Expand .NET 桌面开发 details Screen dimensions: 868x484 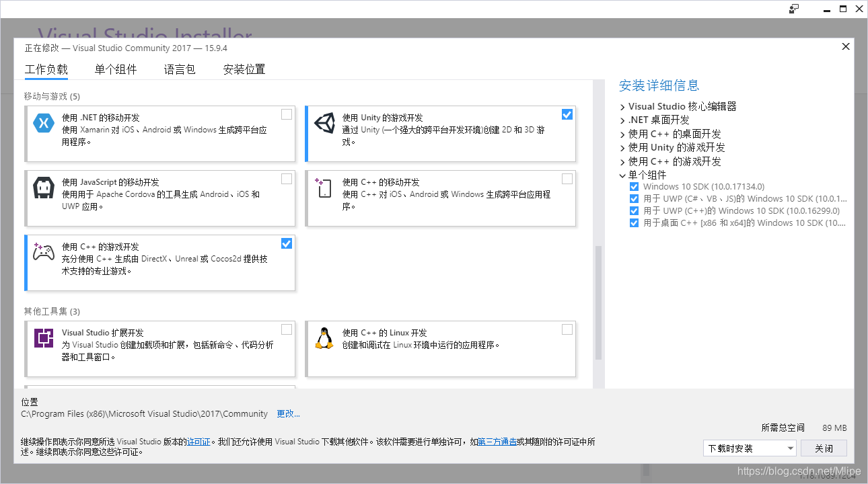click(x=622, y=120)
